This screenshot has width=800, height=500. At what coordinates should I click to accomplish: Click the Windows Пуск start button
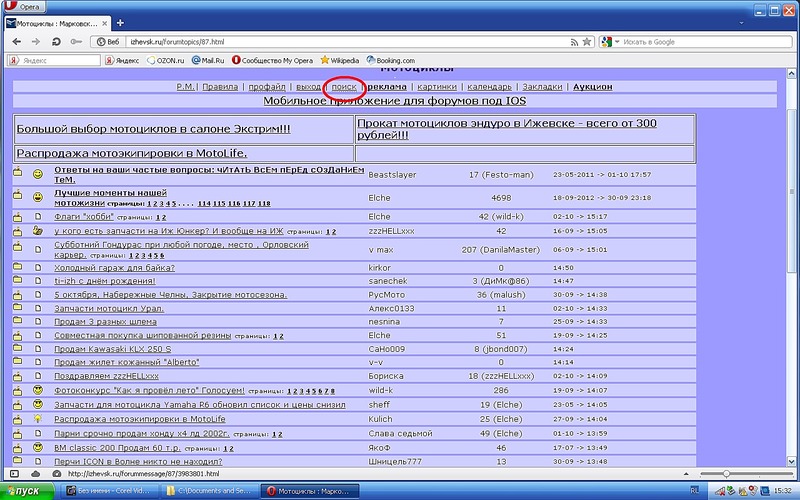click(27, 491)
